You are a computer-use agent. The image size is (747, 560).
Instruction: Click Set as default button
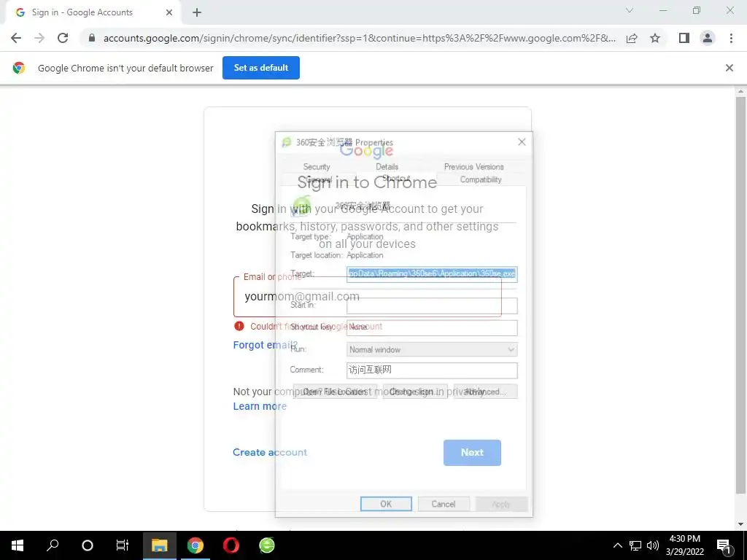click(x=261, y=68)
